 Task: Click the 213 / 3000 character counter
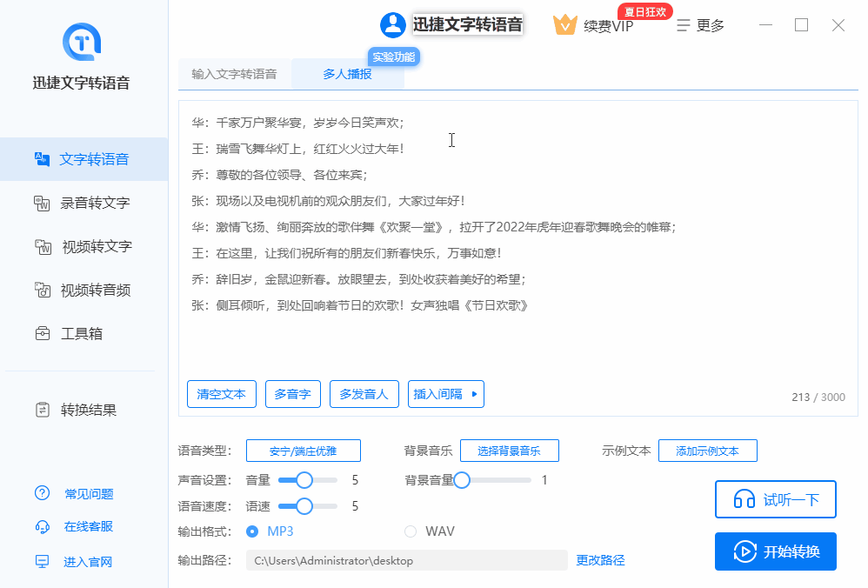[x=818, y=397]
